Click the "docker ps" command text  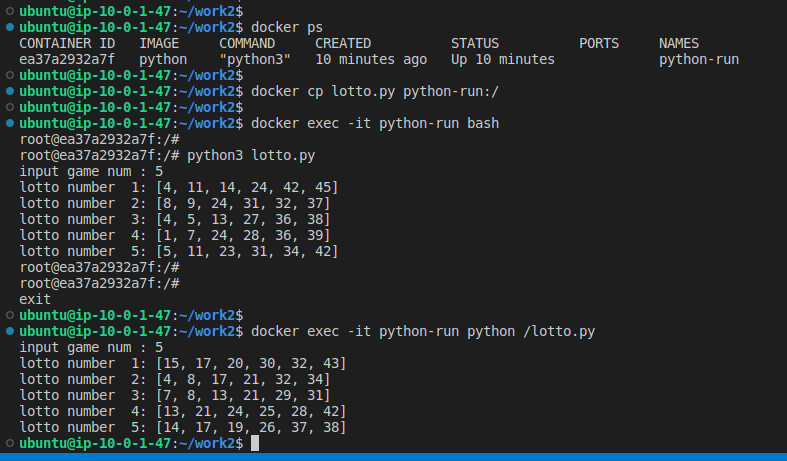point(287,27)
